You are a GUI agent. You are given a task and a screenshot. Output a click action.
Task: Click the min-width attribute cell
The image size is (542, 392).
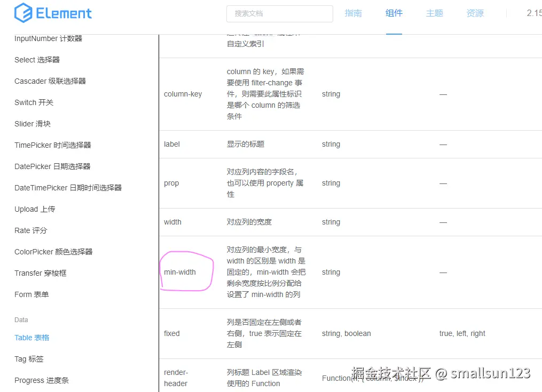[x=180, y=272]
